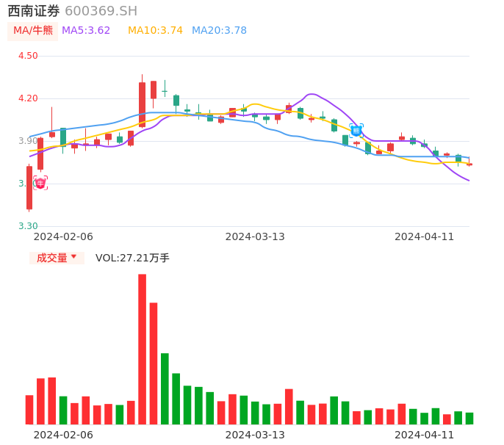
Task: Click the 2024-02-06 date on price chart
Action: tap(63, 236)
